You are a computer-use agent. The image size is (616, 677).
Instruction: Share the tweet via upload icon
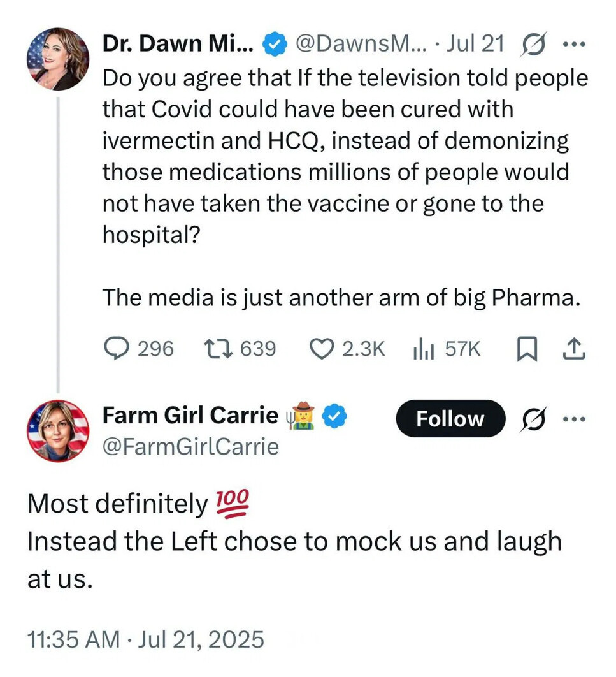tap(574, 348)
